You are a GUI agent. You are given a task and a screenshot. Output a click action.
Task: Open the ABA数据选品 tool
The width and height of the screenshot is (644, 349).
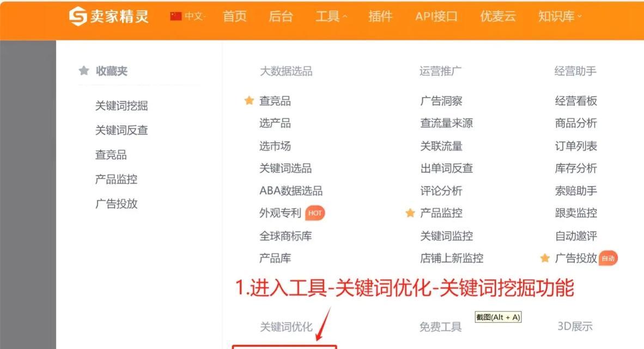click(291, 191)
